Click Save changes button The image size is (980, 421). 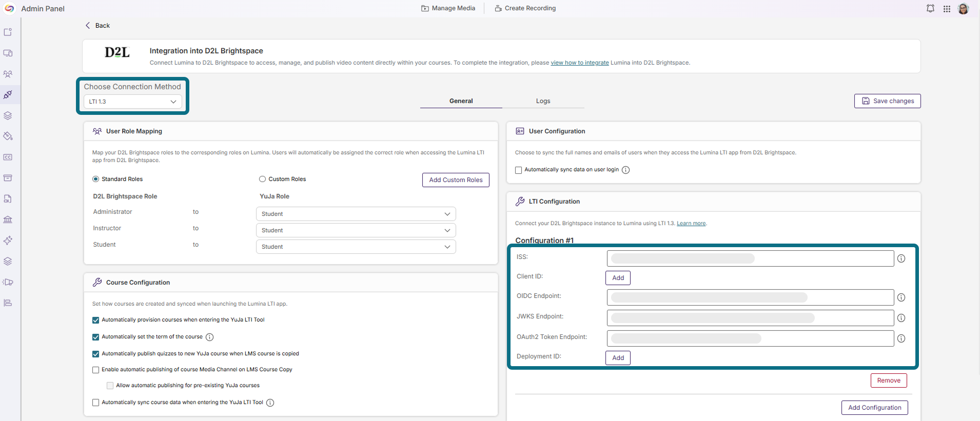[887, 101]
